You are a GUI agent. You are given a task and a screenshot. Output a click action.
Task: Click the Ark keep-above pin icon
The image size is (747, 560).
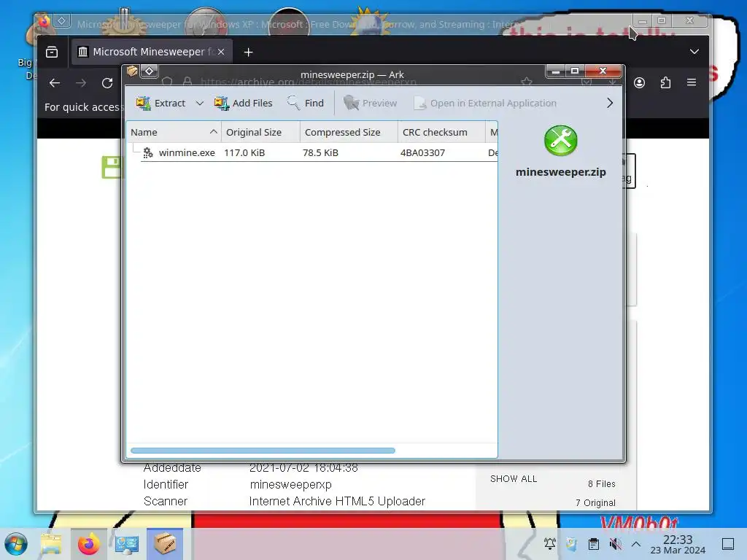[149, 71]
